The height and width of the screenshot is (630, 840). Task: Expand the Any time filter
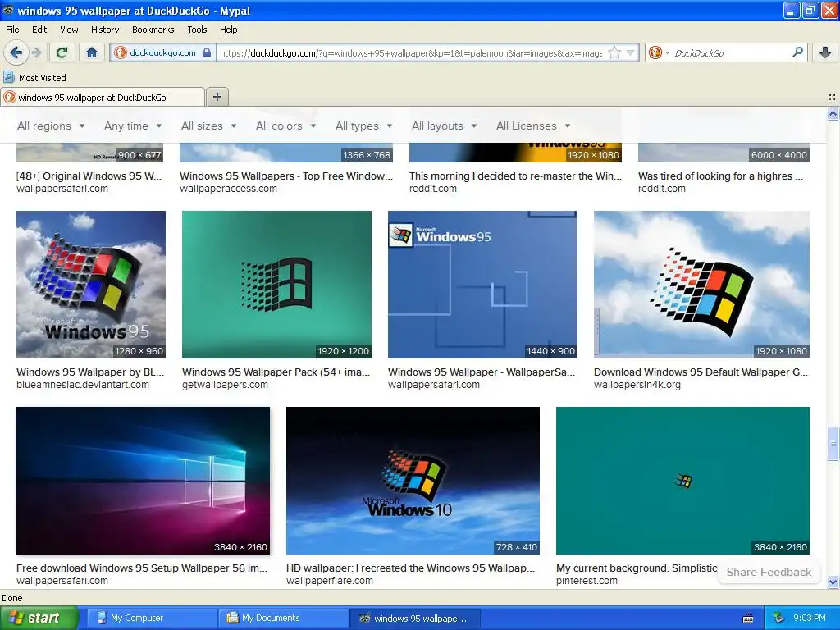click(133, 126)
